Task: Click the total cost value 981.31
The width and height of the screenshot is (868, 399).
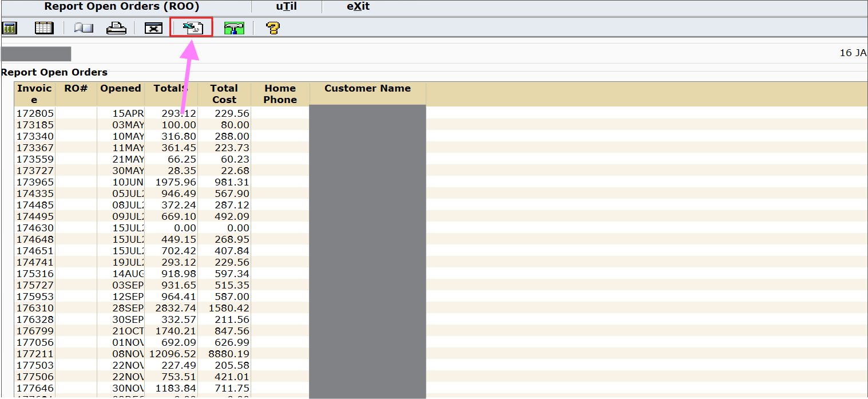Action: 232,182
